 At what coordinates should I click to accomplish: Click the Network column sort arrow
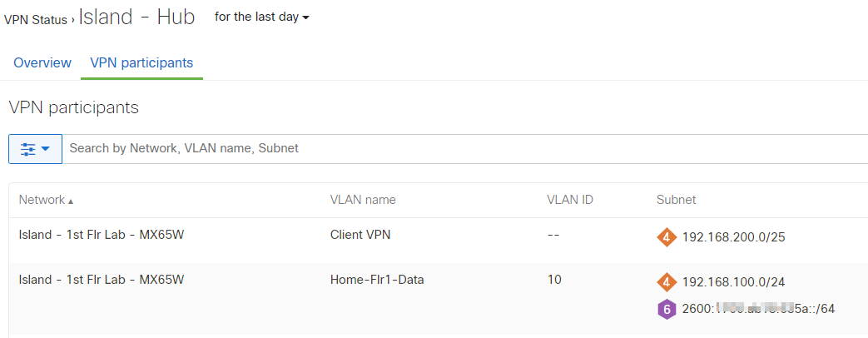(x=71, y=201)
